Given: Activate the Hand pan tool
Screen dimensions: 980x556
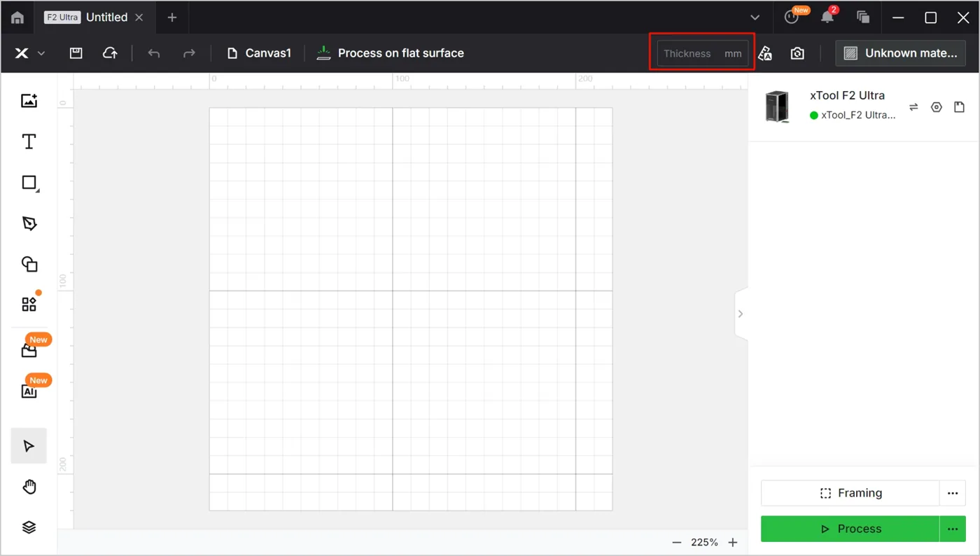Looking at the screenshot, I should (29, 487).
